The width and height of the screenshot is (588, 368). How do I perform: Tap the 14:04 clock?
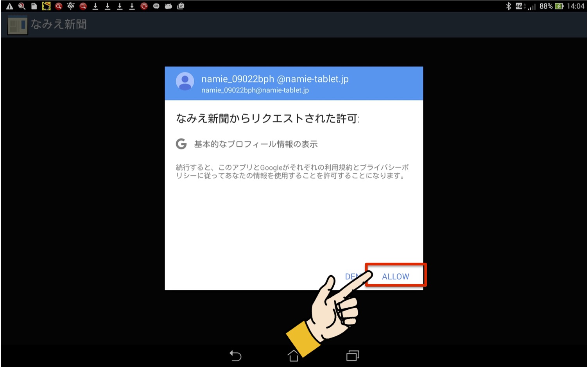coord(575,6)
